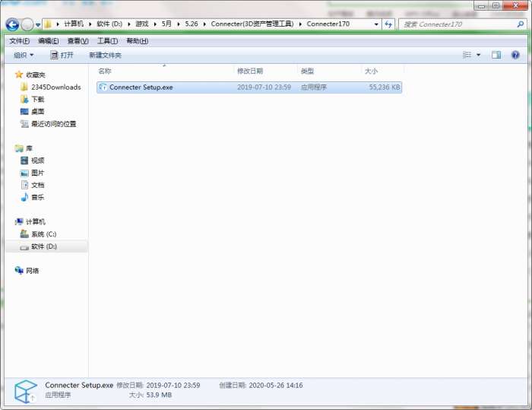Open the recent pages dropdown arrow
This screenshot has width=532, height=410.
(38, 25)
